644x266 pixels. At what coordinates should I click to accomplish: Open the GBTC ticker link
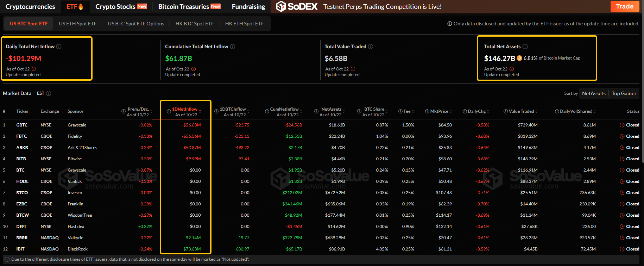(x=22, y=125)
